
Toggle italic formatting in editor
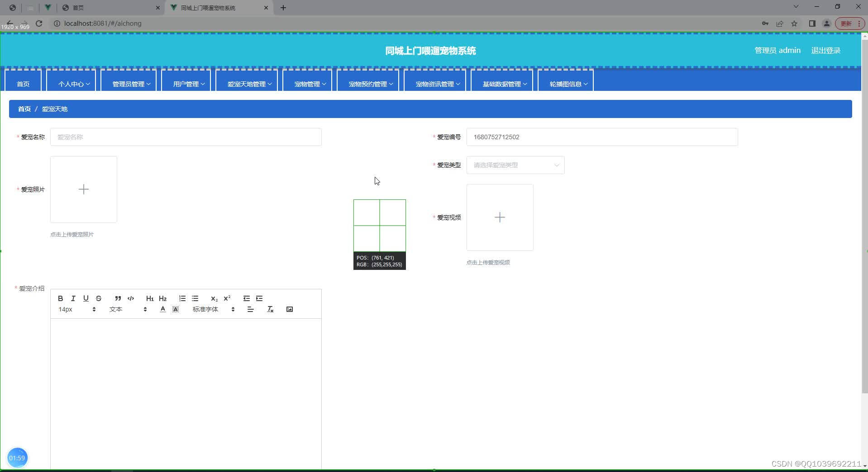pos(73,298)
